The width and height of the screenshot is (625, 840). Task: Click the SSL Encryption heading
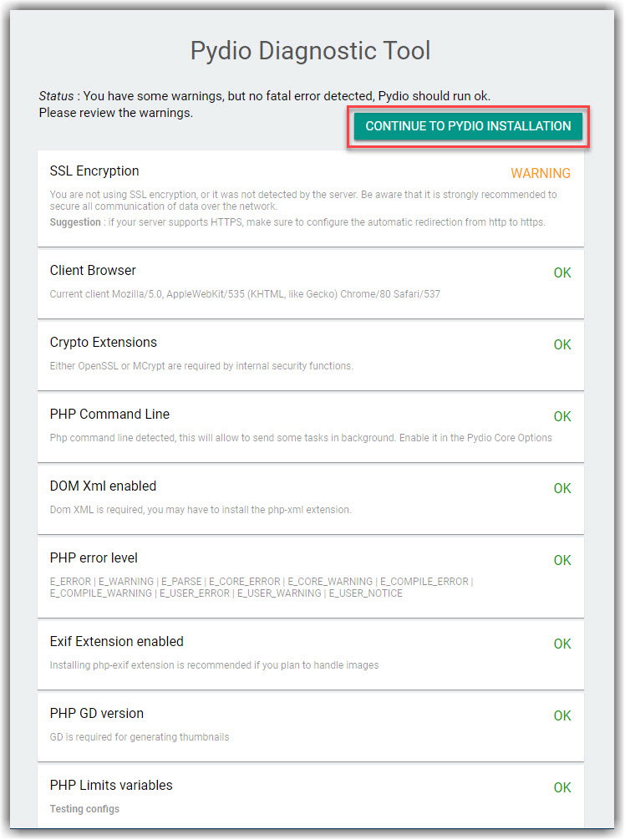[94, 171]
